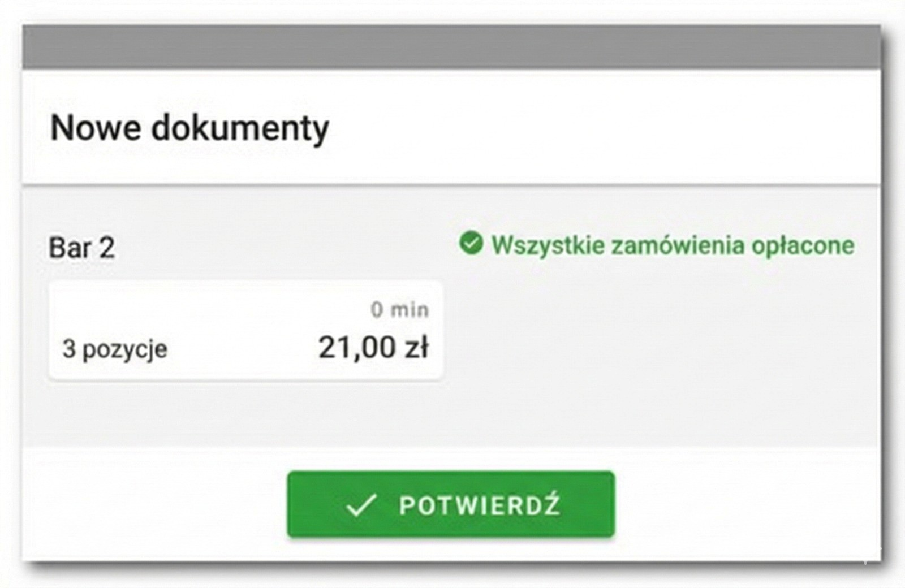The image size is (905, 588).
Task: Click the "0 min" time label
Action: click(x=399, y=309)
